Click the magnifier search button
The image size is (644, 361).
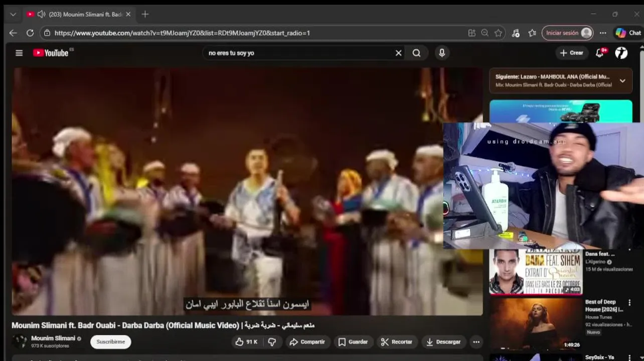[x=416, y=53]
